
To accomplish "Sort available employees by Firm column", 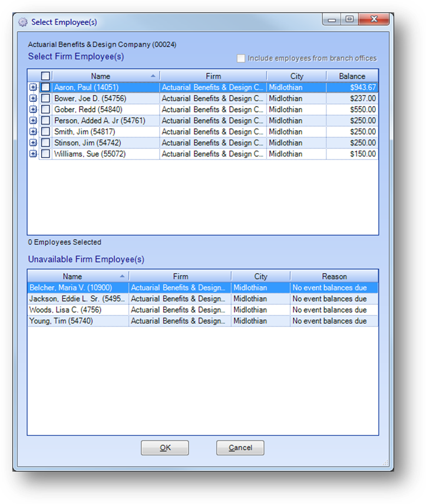I will click(213, 76).
